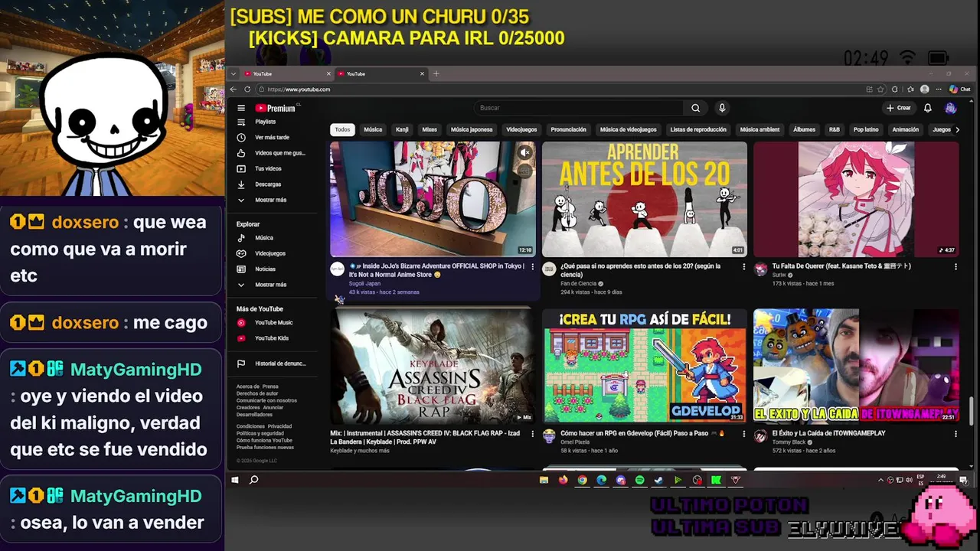Click the Tommy Black channel name

point(789,442)
